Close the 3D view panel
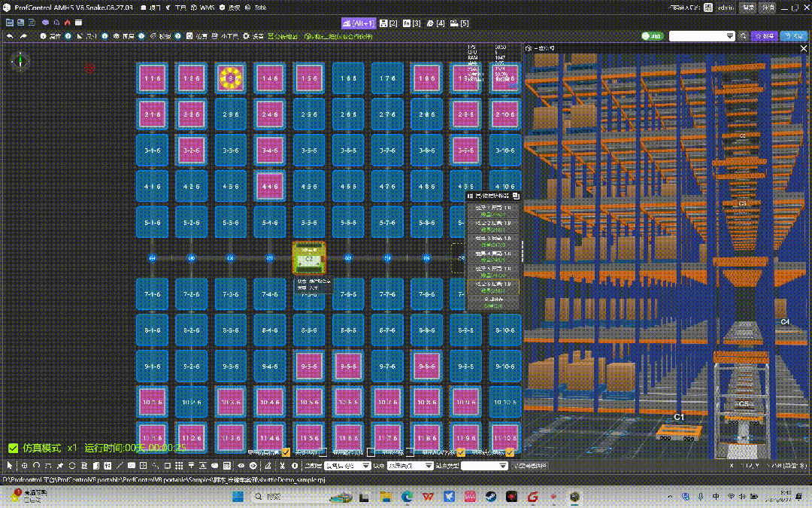812x508 pixels. [803, 48]
